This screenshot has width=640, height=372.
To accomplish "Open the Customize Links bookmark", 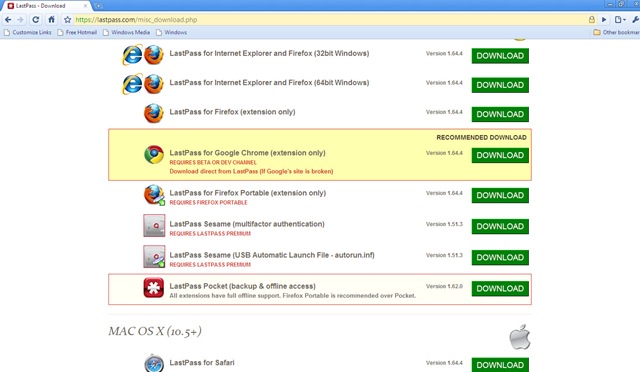I will point(28,32).
